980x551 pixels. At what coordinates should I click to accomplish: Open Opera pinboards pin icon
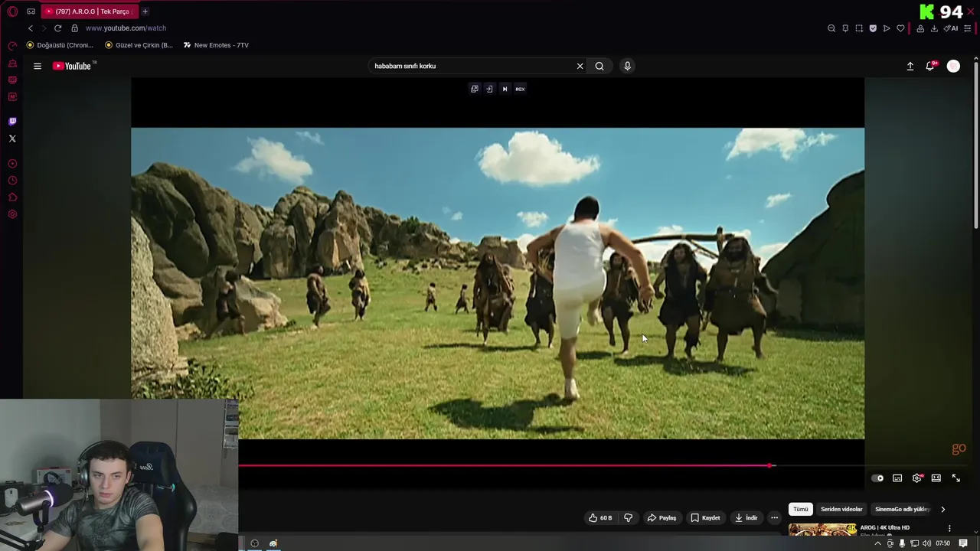[845, 28]
